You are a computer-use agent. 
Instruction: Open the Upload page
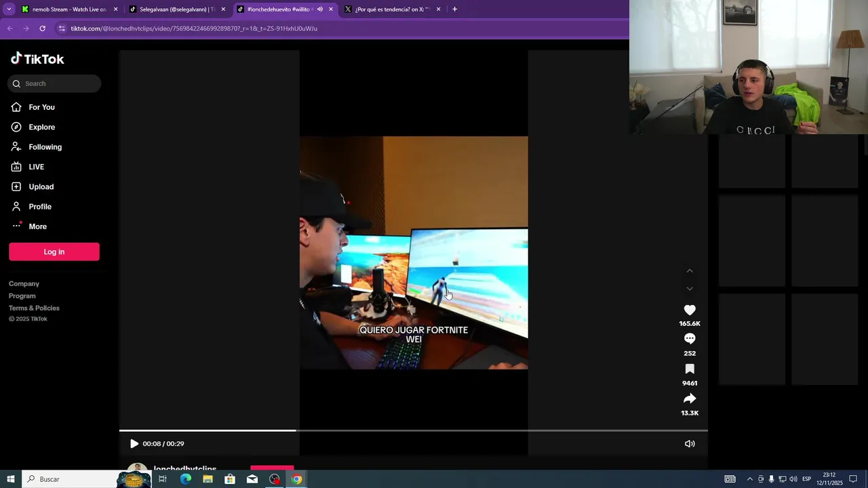pos(41,186)
